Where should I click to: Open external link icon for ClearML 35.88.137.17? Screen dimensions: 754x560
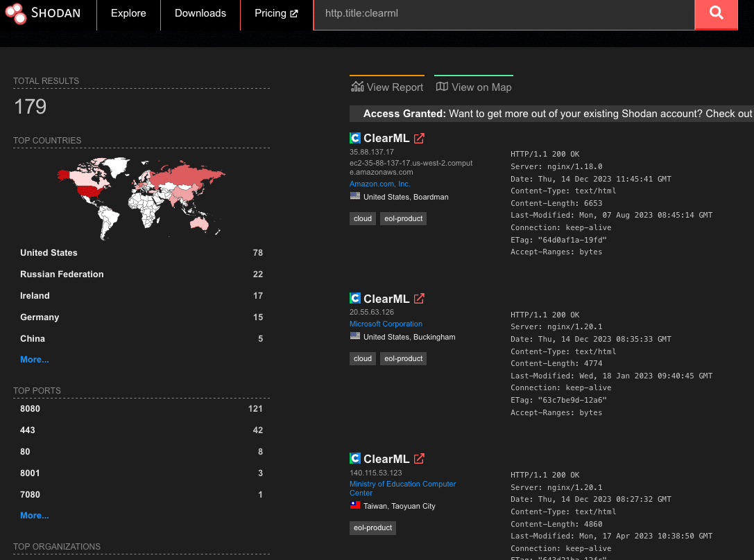point(420,139)
